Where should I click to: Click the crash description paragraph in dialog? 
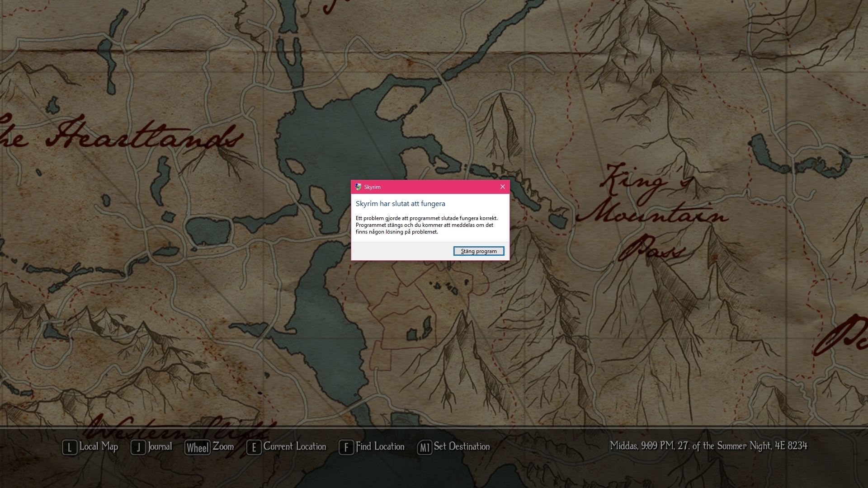pos(426,225)
